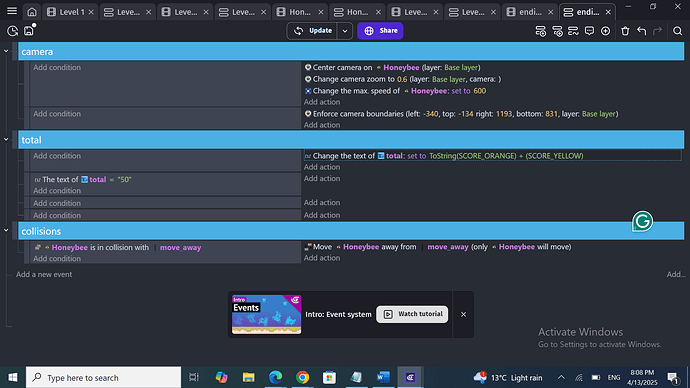Click the Watch tutorial button
Screen dimensions: 690x388
(412, 314)
